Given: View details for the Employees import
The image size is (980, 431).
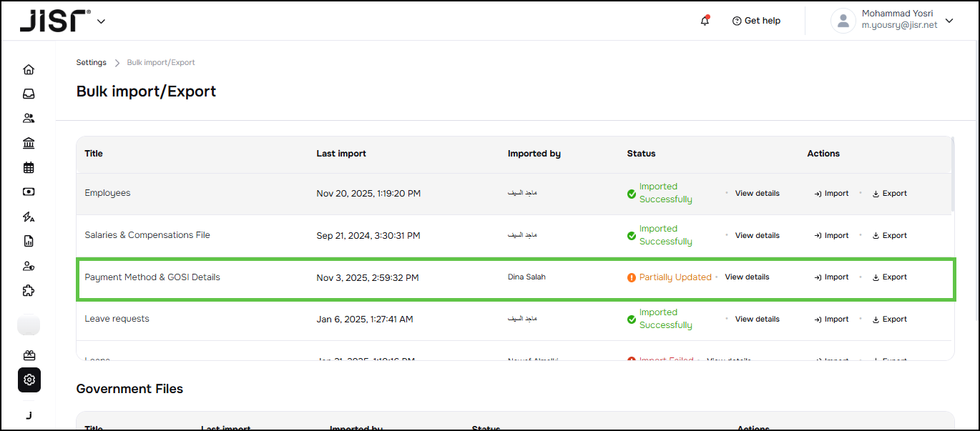Looking at the screenshot, I should pyautogui.click(x=757, y=194).
